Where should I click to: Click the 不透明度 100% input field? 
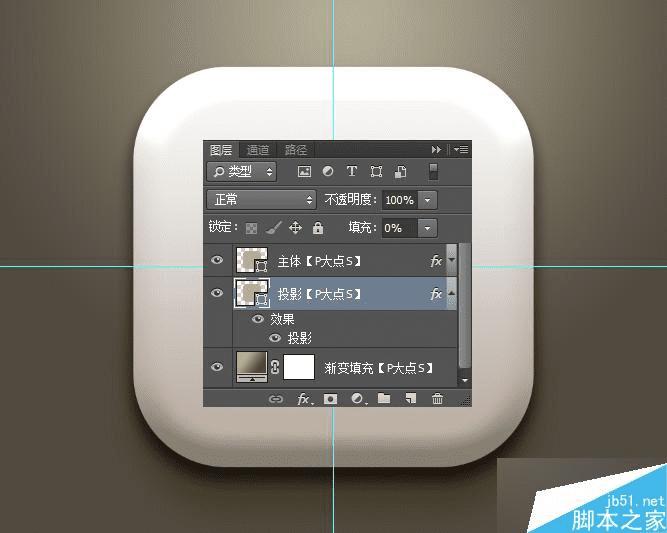(x=400, y=200)
